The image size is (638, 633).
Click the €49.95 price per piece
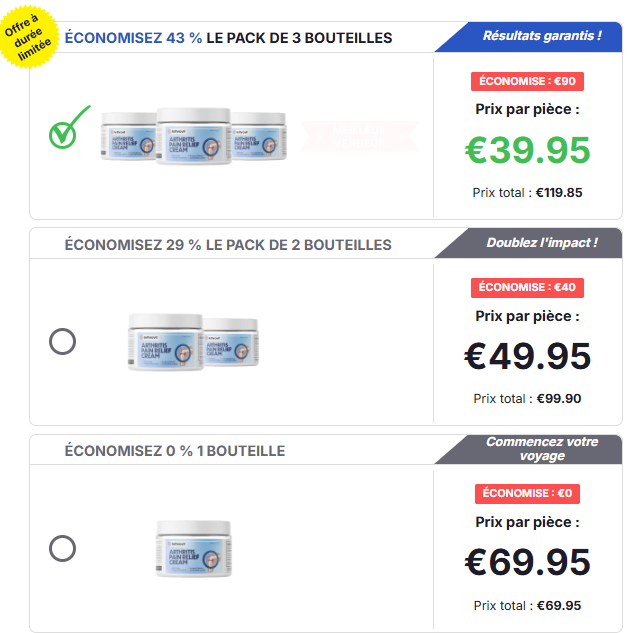coord(527,356)
